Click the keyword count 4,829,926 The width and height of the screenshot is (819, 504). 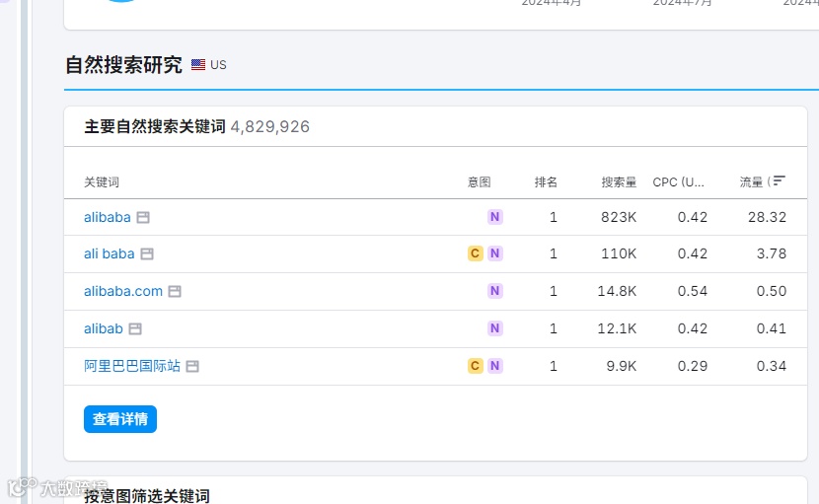(270, 127)
